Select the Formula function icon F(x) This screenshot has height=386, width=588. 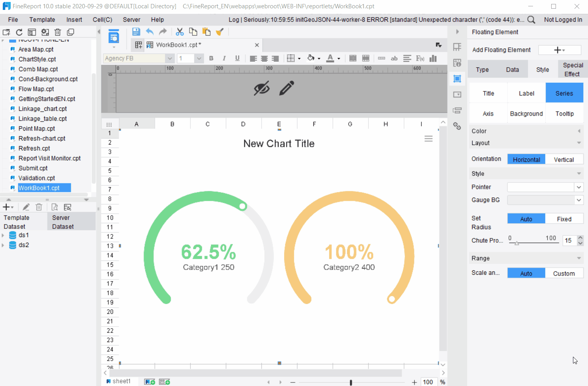419,58
